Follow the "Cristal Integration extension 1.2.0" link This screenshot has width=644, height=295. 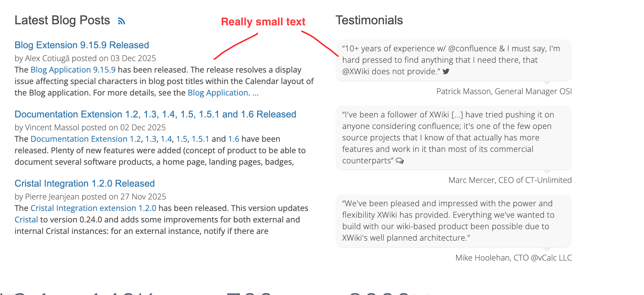pyautogui.click(x=93, y=208)
